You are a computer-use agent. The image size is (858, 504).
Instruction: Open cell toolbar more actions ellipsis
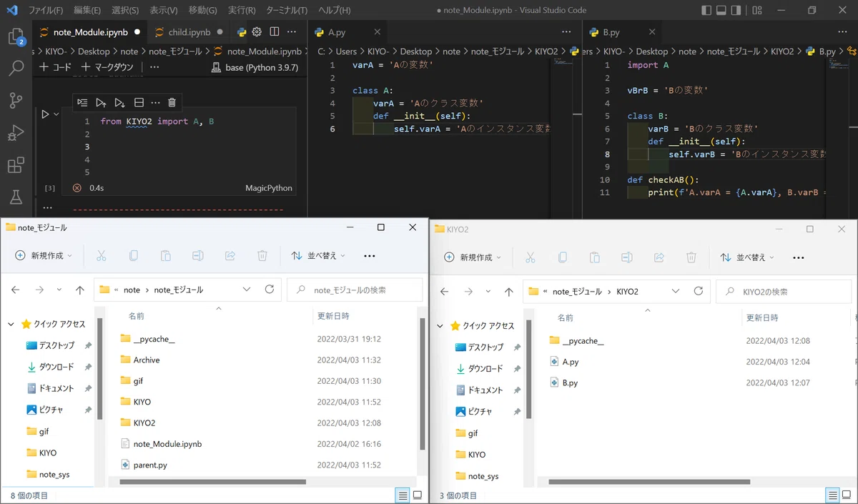(x=155, y=103)
